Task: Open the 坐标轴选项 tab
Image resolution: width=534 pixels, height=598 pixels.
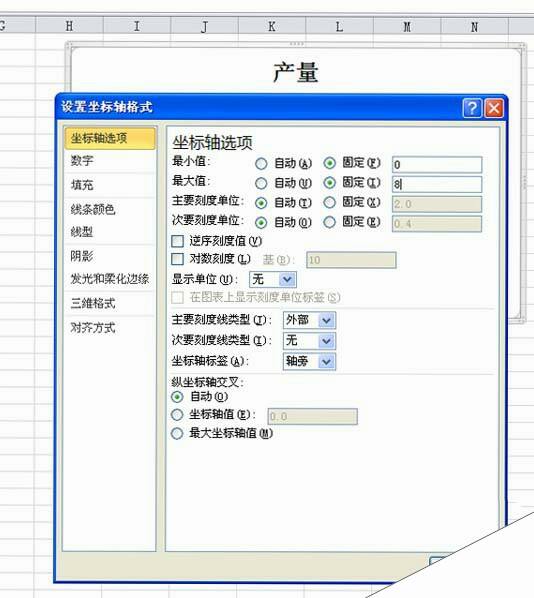Action: (x=110, y=138)
